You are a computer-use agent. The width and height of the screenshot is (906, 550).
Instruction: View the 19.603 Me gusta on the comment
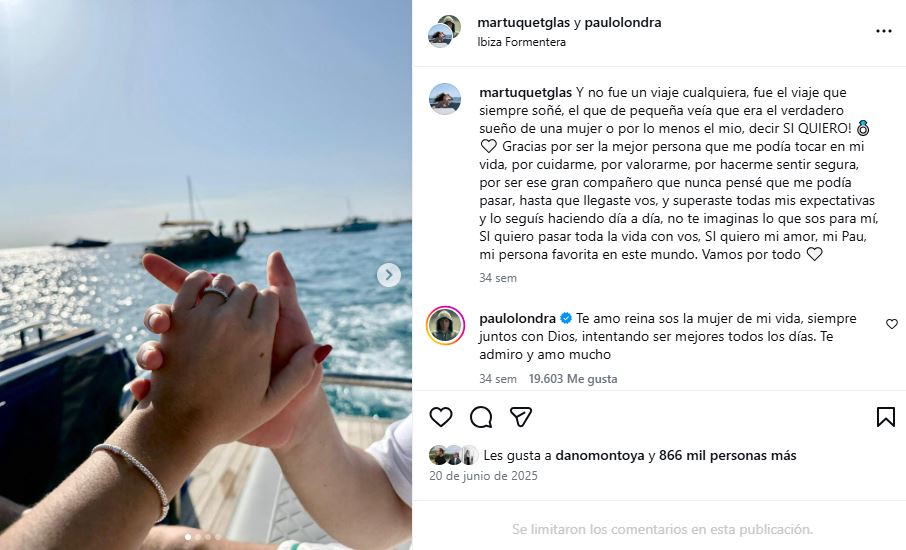click(573, 379)
